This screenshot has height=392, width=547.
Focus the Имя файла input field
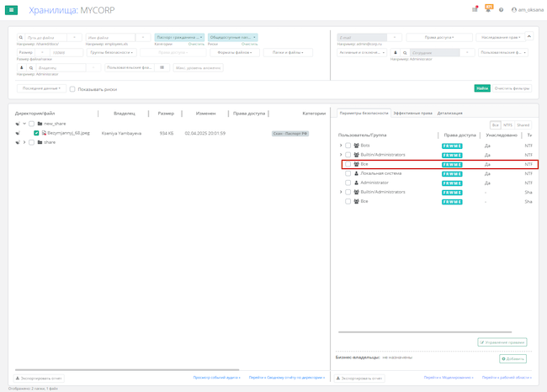(110, 37)
